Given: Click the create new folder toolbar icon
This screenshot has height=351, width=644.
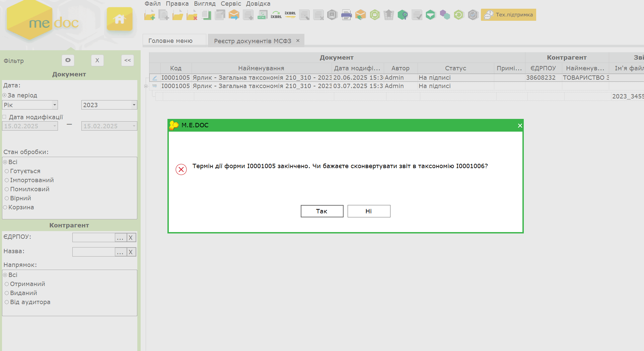Looking at the screenshot, I should [150, 15].
